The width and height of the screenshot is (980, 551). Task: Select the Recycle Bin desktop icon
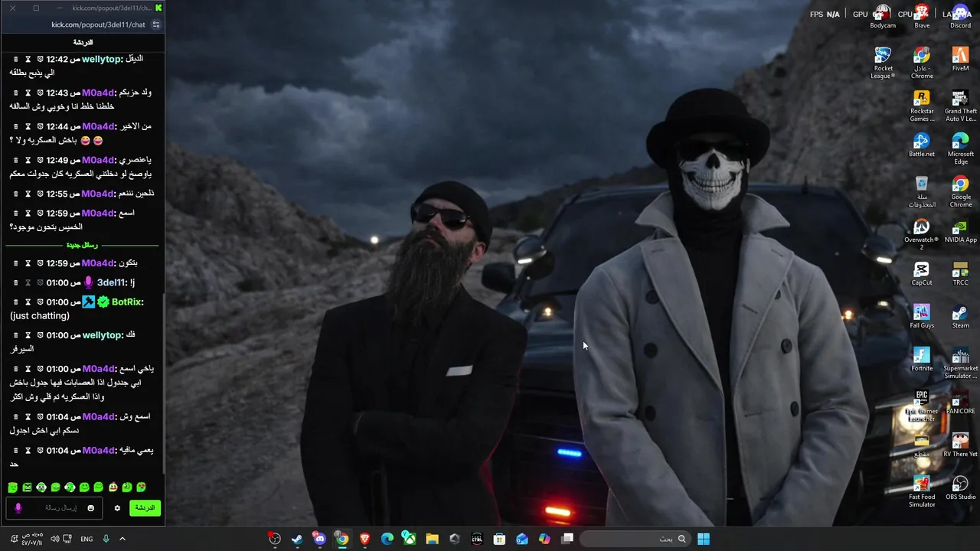coord(922,191)
